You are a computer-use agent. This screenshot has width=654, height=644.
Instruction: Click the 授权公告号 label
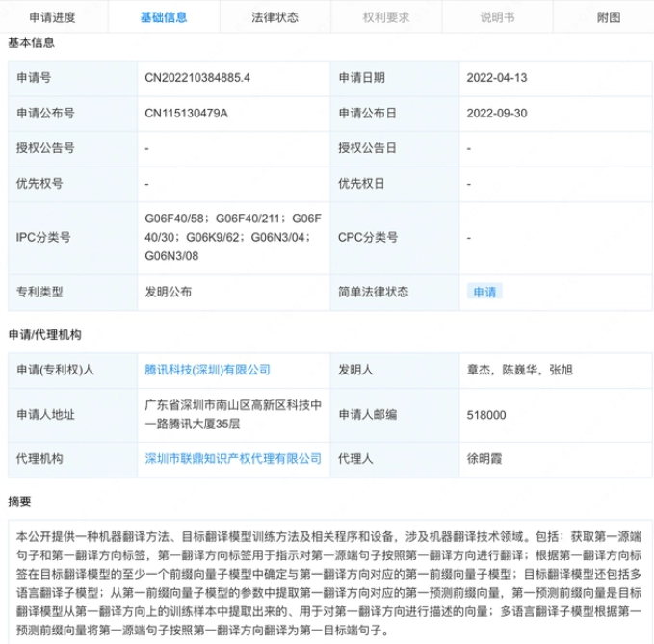[45, 148]
